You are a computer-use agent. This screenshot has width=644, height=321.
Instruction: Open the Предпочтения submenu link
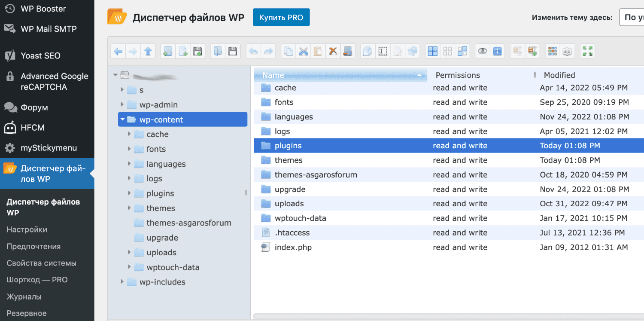coord(33,246)
